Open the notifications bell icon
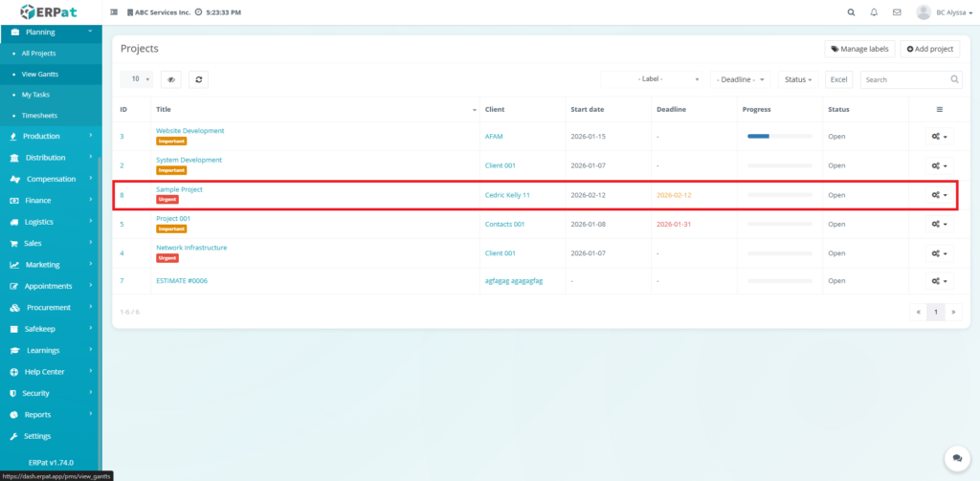This screenshot has width=980, height=481. click(x=874, y=12)
